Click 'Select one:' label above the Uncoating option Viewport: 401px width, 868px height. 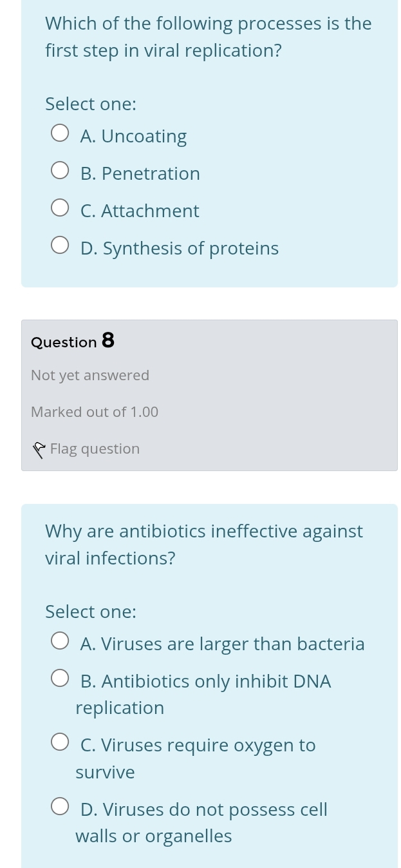pos(91,104)
